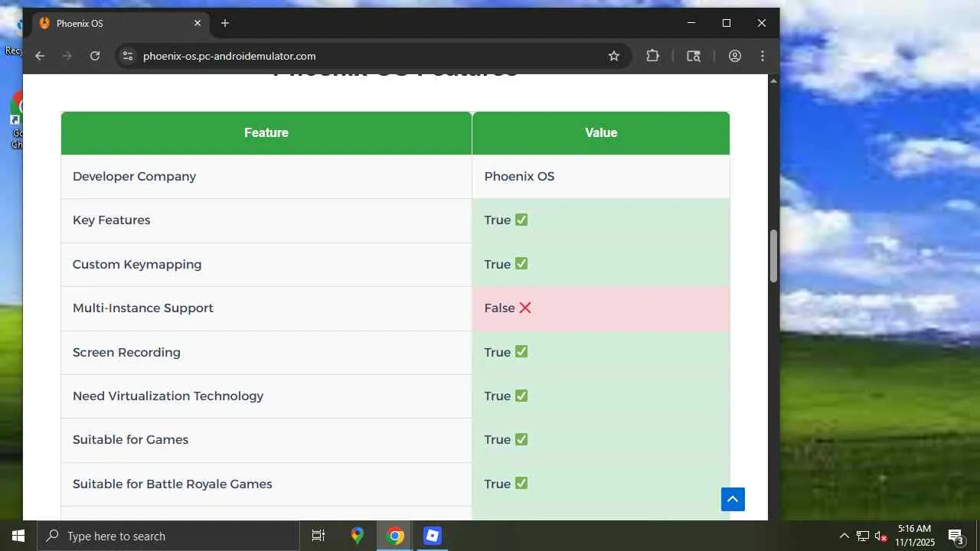Select Need Virtualization Technology row label
Viewport: 980px width, 551px height.
click(168, 396)
